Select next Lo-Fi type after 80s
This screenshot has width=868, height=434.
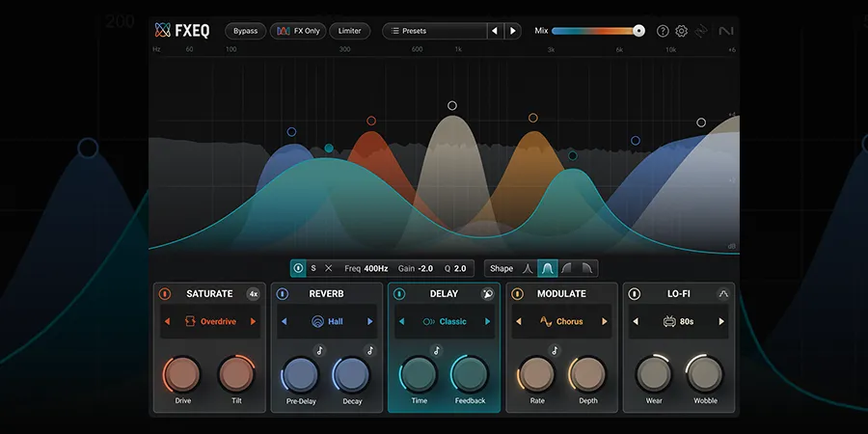[x=721, y=321]
